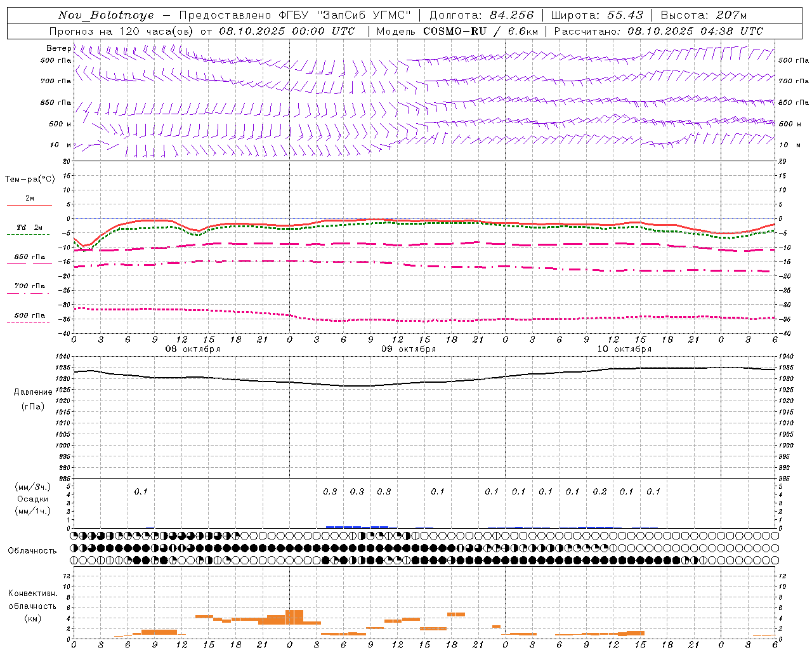
Task: Click the 'Ветер' wind panel label
Action: click(59, 48)
